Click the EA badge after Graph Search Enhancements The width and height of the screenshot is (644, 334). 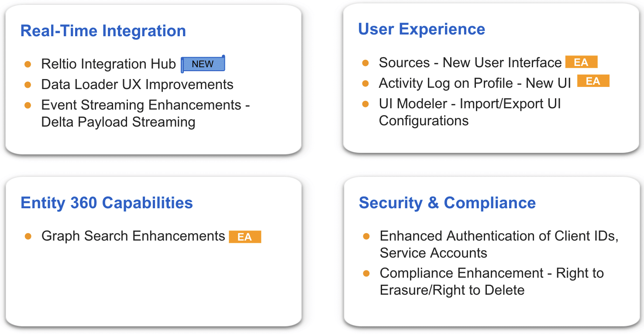pos(245,237)
